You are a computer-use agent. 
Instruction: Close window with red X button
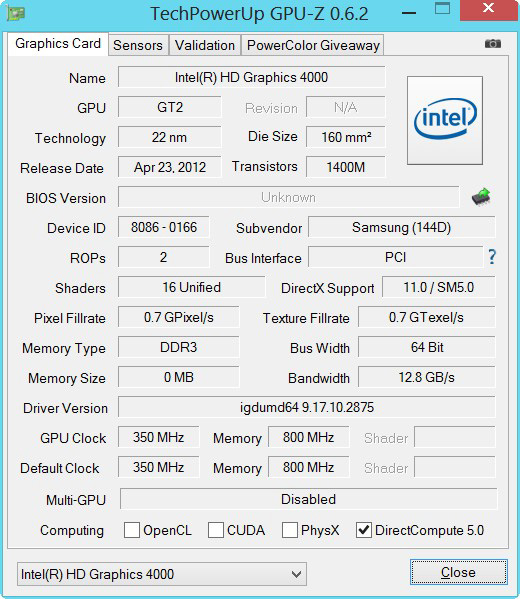pyautogui.click(x=489, y=10)
